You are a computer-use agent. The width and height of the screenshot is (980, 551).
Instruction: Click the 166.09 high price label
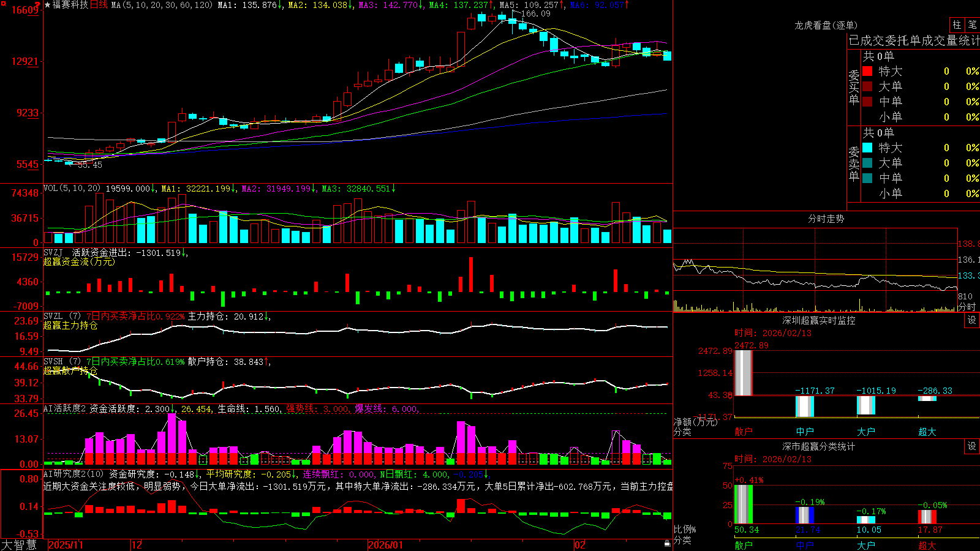(x=536, y=13)
